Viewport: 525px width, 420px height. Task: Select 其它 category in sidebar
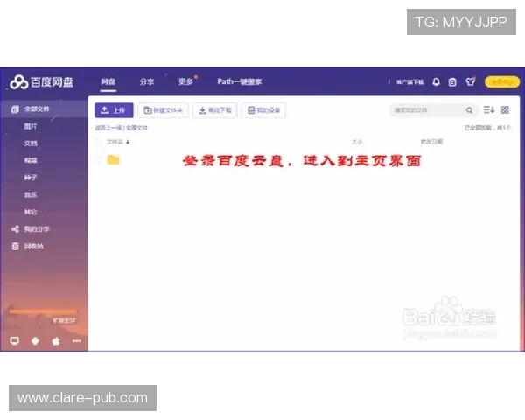coord(30,212)
